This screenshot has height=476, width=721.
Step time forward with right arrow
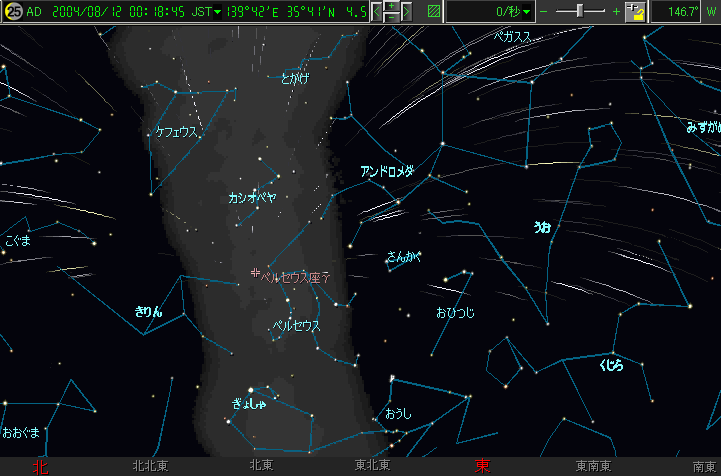click(406, 13)
